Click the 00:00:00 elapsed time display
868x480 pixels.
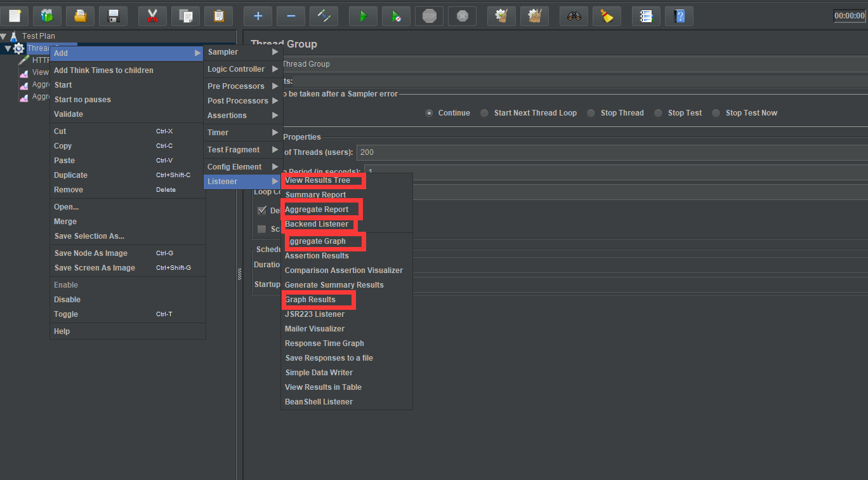(849, 16)
